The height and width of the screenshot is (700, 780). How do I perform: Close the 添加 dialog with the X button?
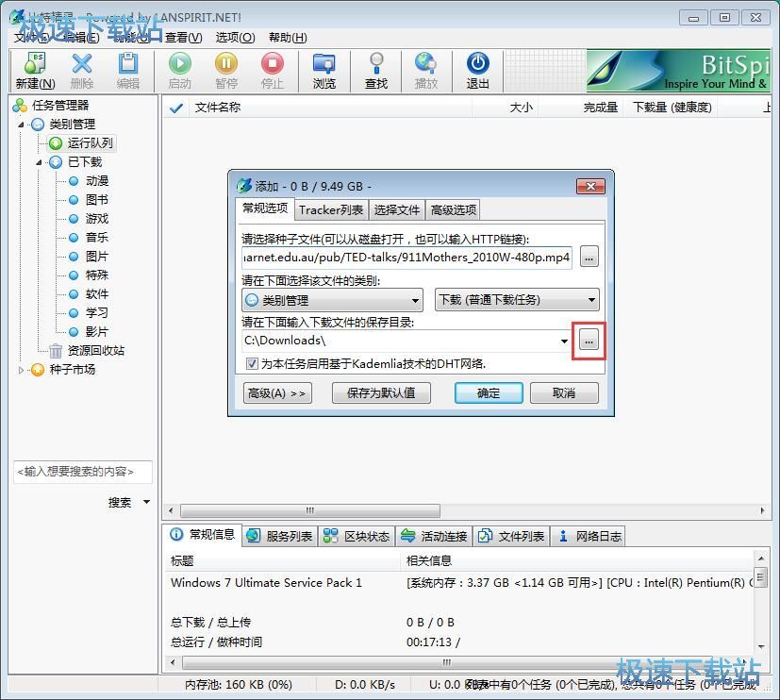point(590,186)
